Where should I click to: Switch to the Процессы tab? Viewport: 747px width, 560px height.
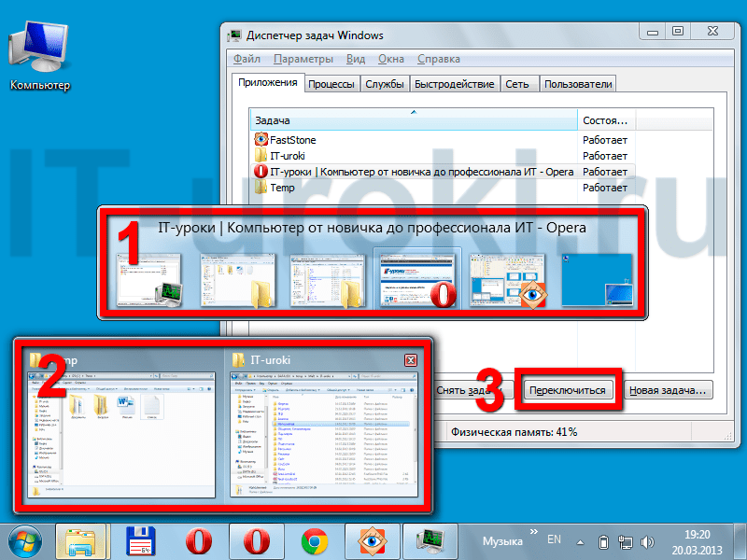click(331, 84)
